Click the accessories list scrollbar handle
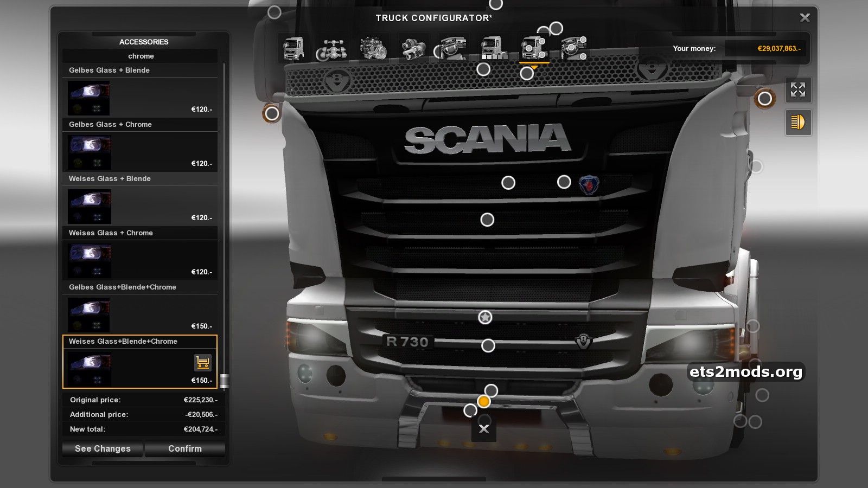The width and height of the screenshot is (868, 488). point(224,381)
